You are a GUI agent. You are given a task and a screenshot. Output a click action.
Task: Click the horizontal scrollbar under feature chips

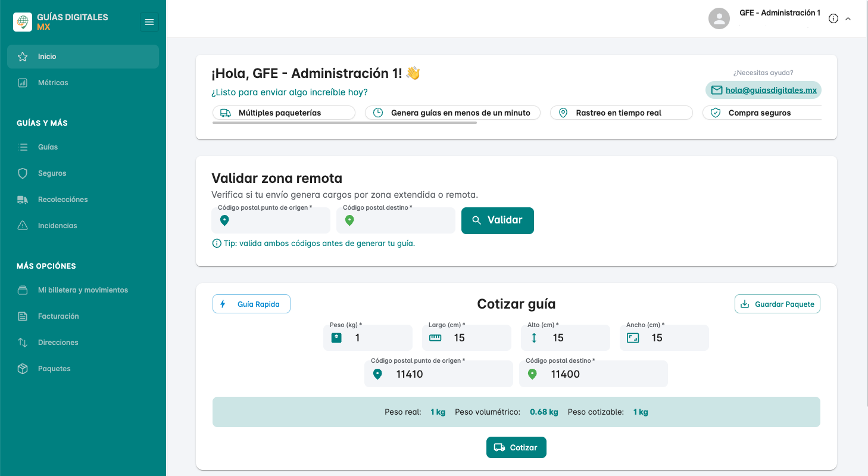[345, 123]
